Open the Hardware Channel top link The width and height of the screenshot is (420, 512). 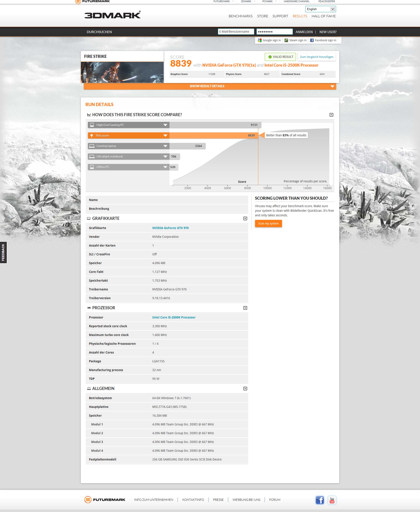[x=296, y=2]
